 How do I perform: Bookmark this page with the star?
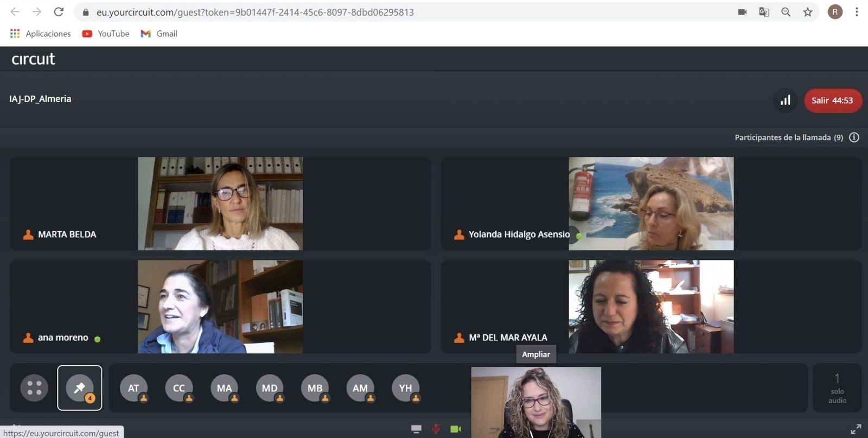point(808,12)
